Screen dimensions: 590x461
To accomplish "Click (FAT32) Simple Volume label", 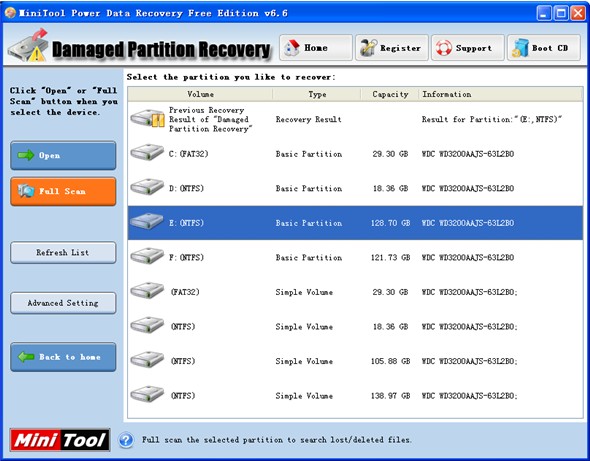I will click(x=185, y=292).
